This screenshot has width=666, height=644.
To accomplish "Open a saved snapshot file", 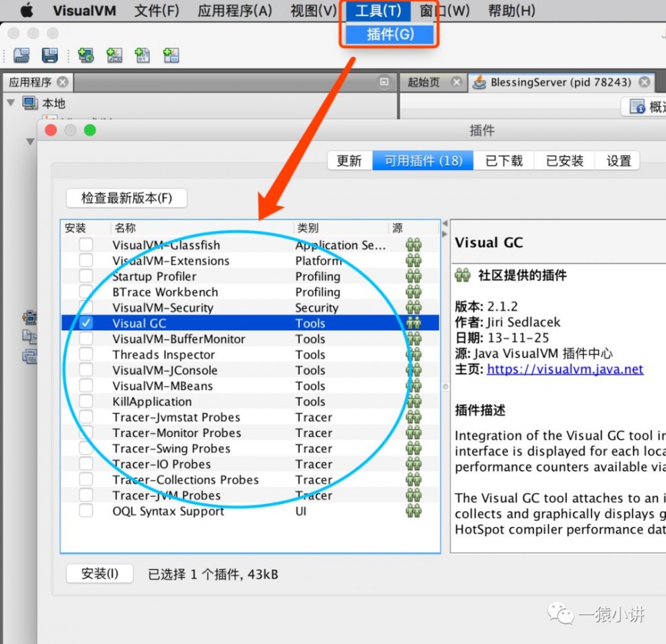I will [x=20, y=55].
